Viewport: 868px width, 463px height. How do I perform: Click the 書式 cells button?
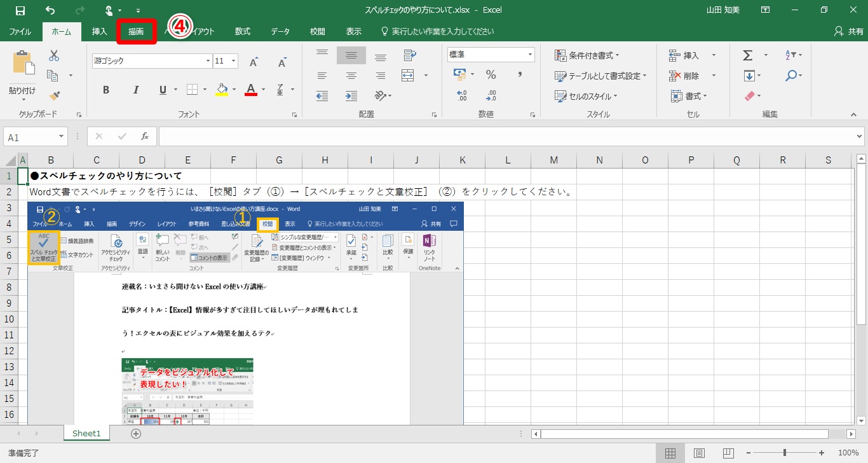pyautogui.click(x=689, y=96)
